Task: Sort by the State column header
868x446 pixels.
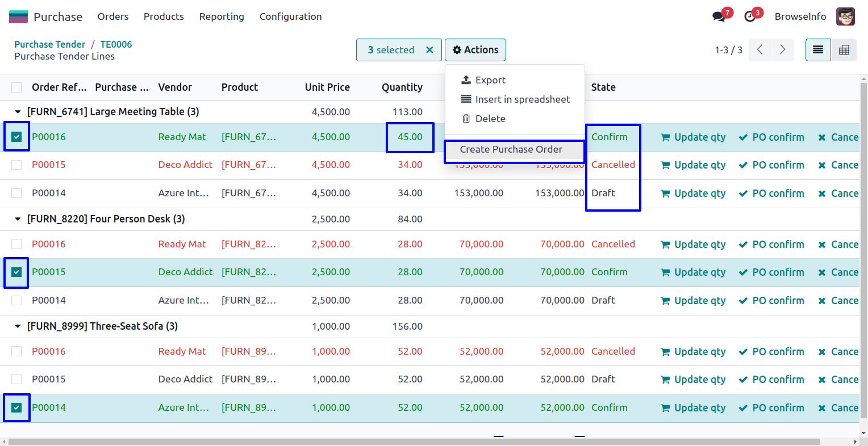Action: point(603,87)
